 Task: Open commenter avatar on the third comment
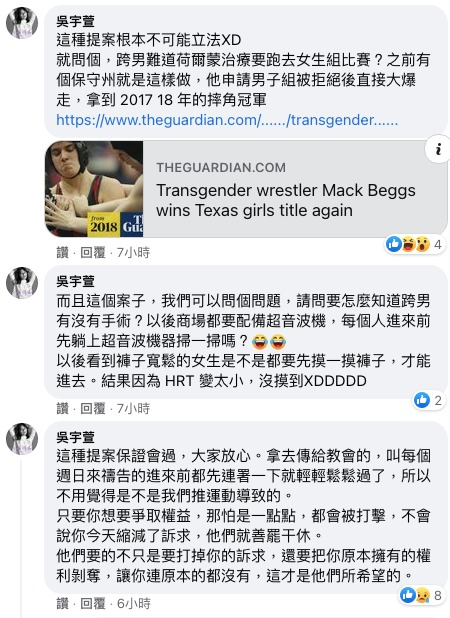click(22, 439)
